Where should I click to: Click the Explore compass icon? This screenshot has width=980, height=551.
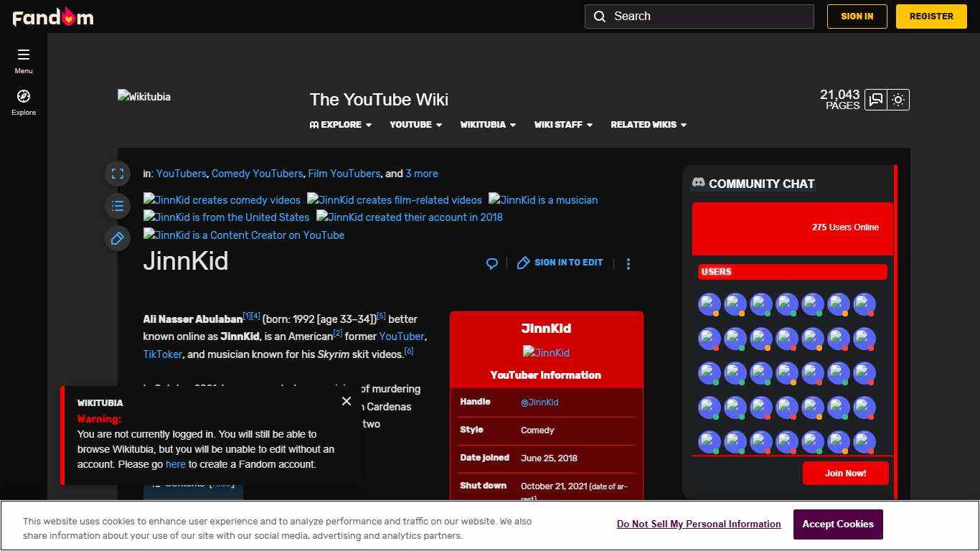click(24, 97)
